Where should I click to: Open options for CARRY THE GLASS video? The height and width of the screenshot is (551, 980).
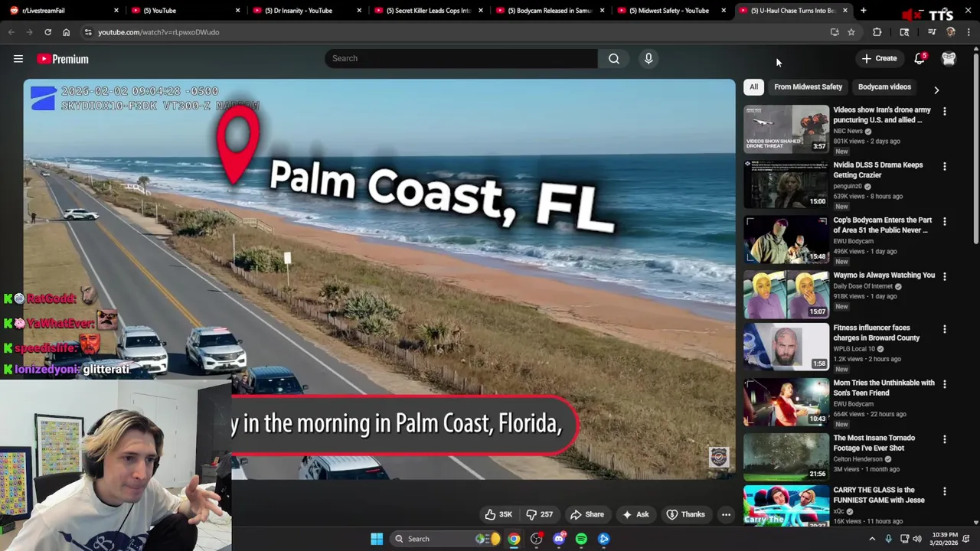pos(944,491)
